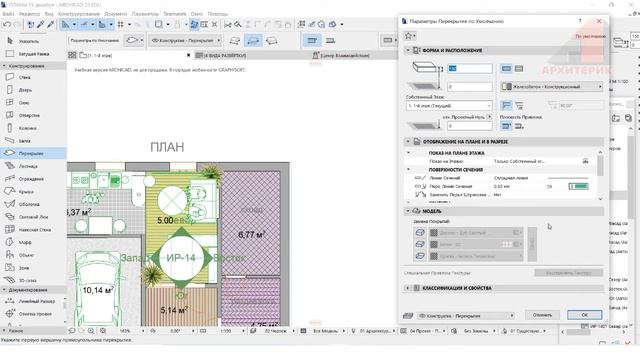Click the Параметры по Умолчанию button
Image resolution: width=640 pixels, height=360 pixels.
[x=94, y=40]
